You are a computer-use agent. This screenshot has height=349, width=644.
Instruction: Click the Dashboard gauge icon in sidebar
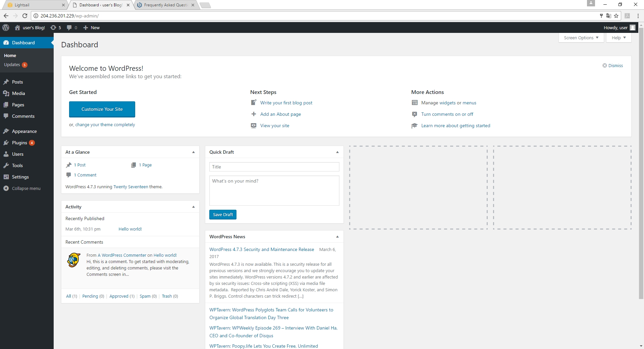coord(6,43)
